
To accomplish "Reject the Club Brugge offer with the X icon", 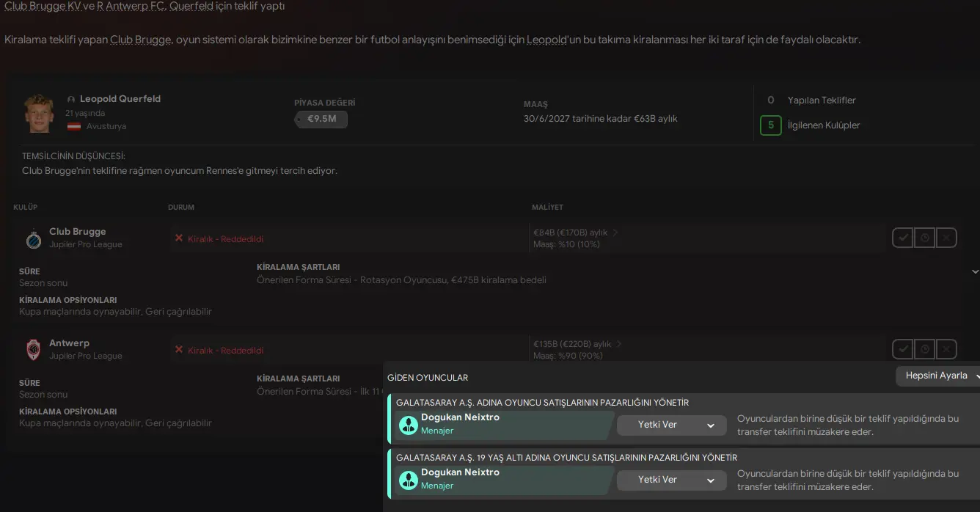I will tap(946, 238).
